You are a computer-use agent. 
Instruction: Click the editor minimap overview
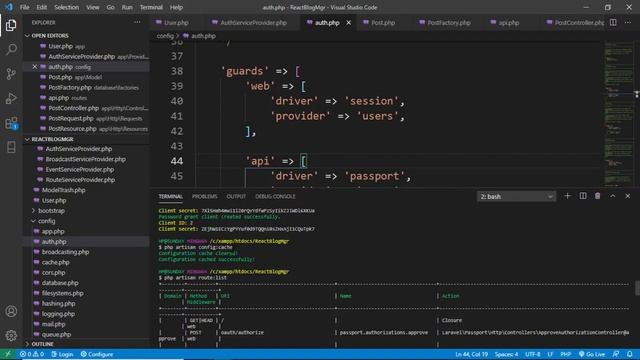[618, 114]
